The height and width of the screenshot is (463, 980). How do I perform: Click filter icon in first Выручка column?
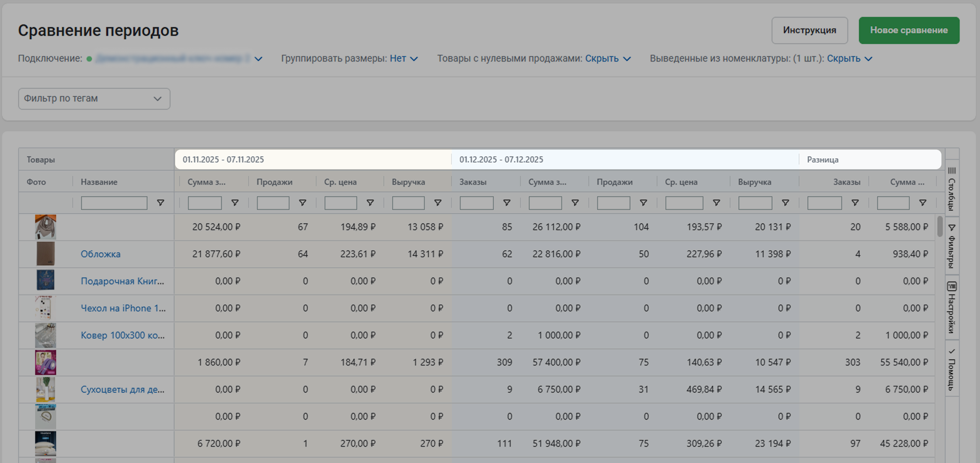pyautogui.click(x=438, y=203)
